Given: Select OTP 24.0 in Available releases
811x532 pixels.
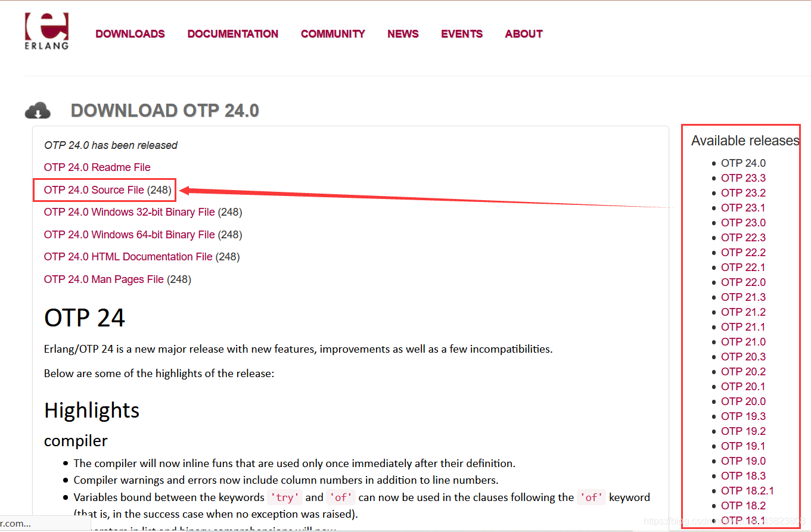Looking at the screenshot, I should pos(743,163).
